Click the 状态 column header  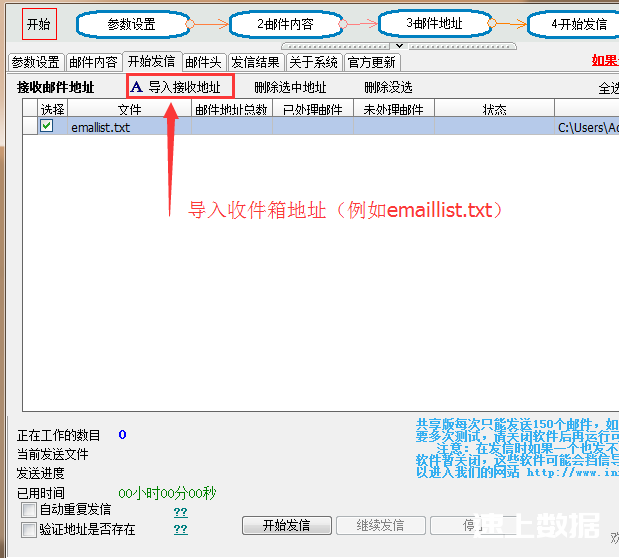(494, 109)
